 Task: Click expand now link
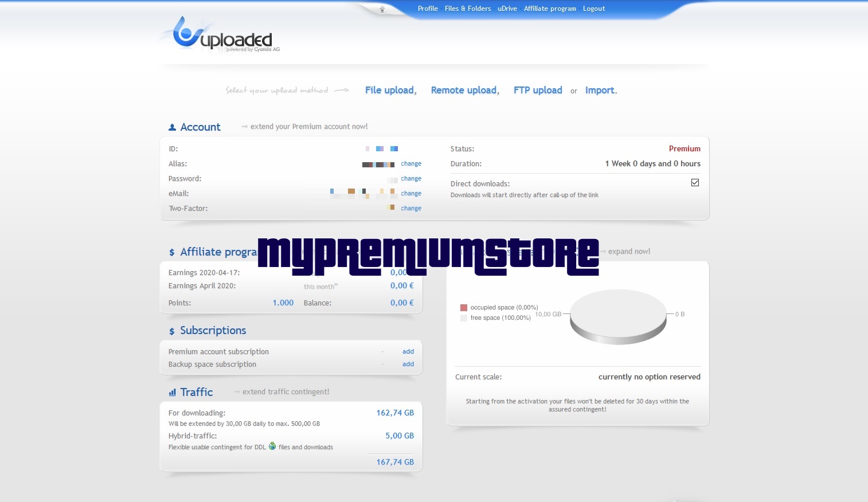coord(629,252)
